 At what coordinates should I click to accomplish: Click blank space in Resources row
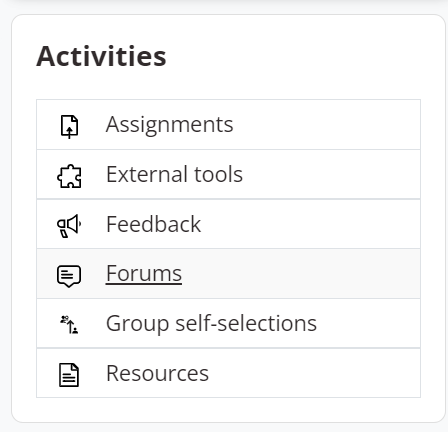315,373
